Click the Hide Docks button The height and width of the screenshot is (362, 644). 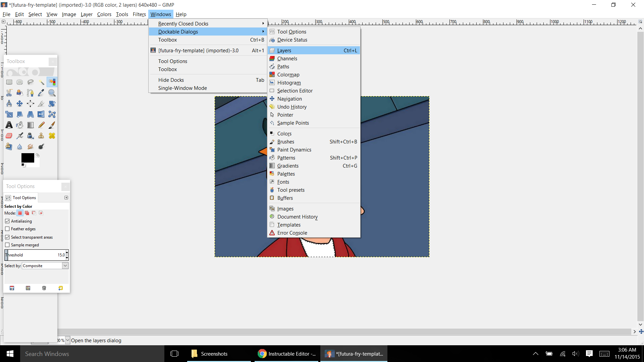(x=171, y=79)
